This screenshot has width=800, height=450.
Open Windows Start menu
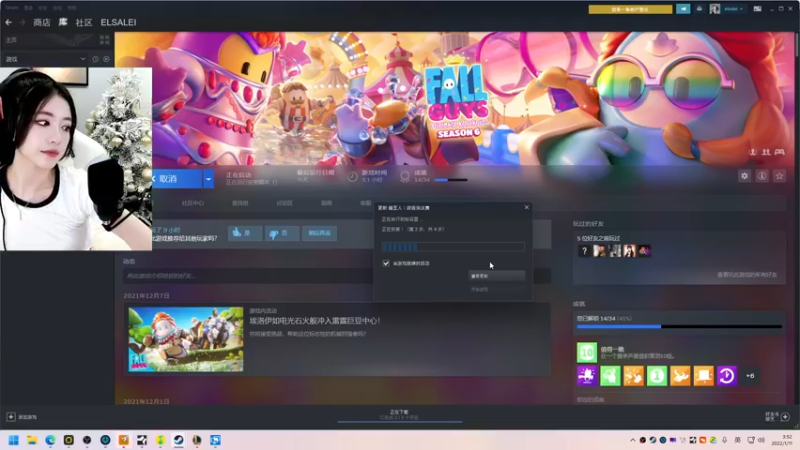tap(14, 440)
